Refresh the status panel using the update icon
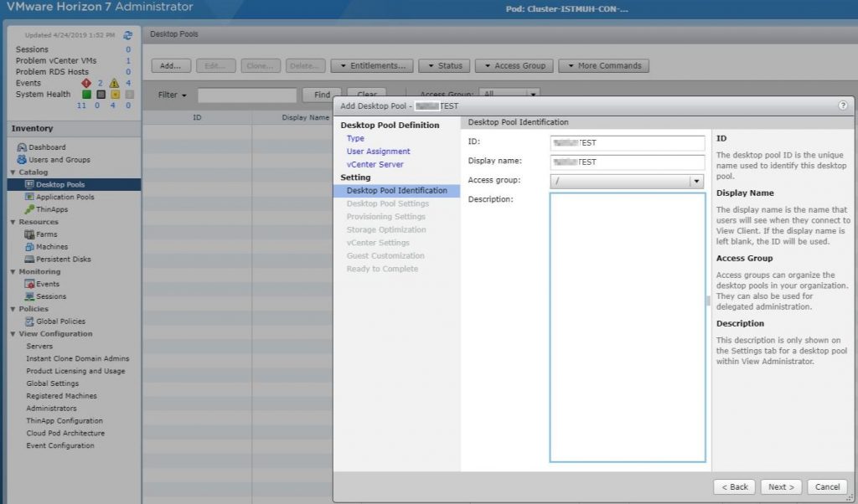Screen dimensions: 858x504 [127, 35]
